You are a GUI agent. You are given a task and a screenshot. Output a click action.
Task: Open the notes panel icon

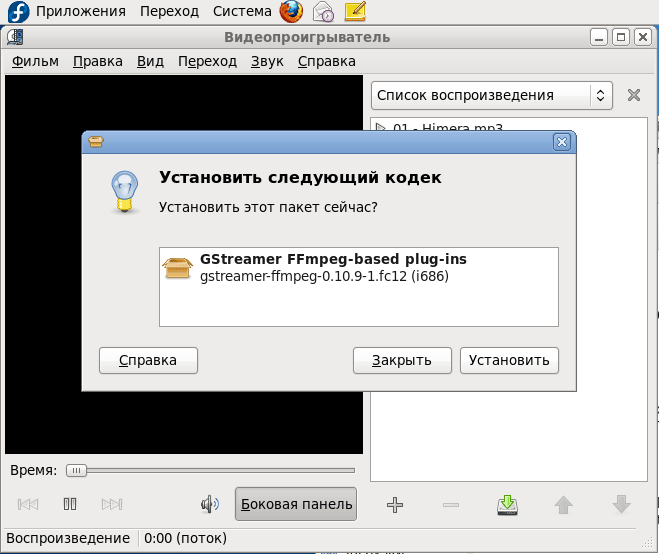point(355,11)
